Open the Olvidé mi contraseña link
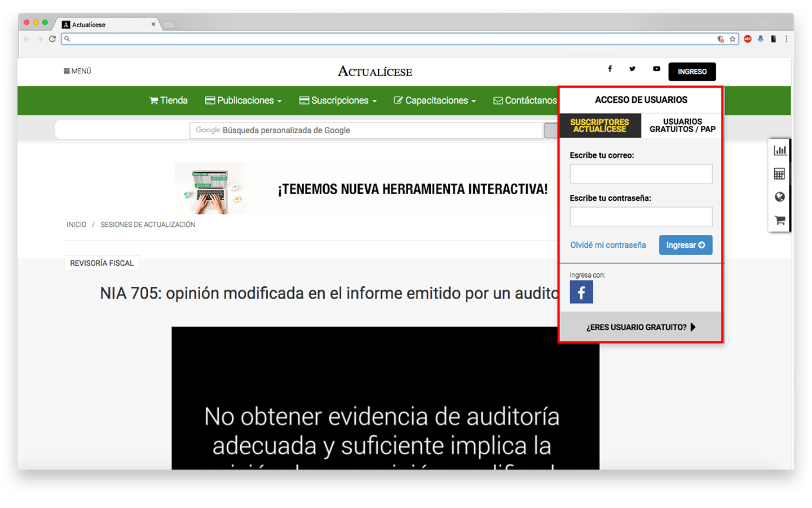 pyautogui.click(x=608, y=245)
